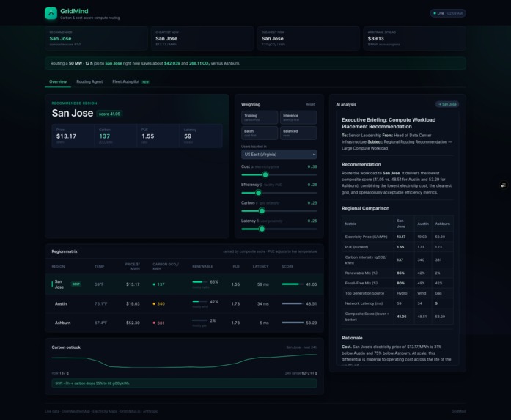
Task: Click the Rationale heading
Action: (352, 338)
